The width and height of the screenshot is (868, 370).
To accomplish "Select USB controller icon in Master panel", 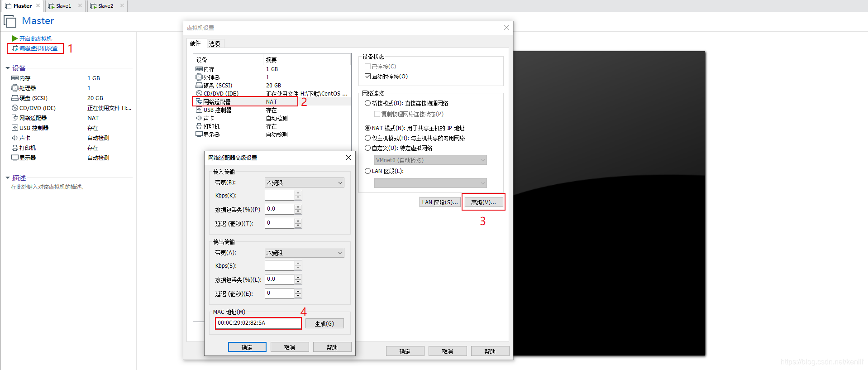I will coord(15,128).
